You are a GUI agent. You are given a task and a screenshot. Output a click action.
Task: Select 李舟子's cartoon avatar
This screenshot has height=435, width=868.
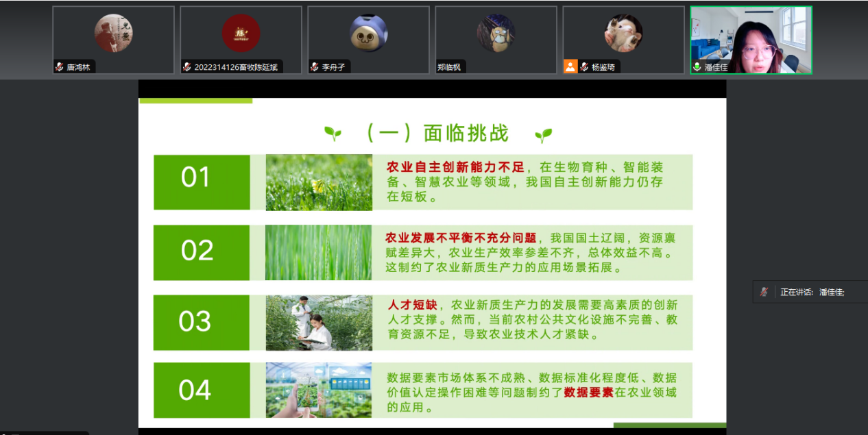point(368,33)
